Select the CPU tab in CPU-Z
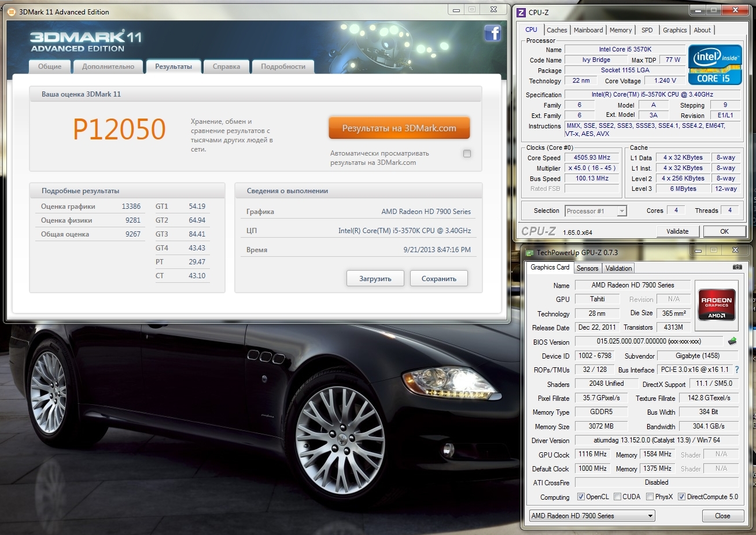Screen dimensions: 756x535 click(531, 29)
